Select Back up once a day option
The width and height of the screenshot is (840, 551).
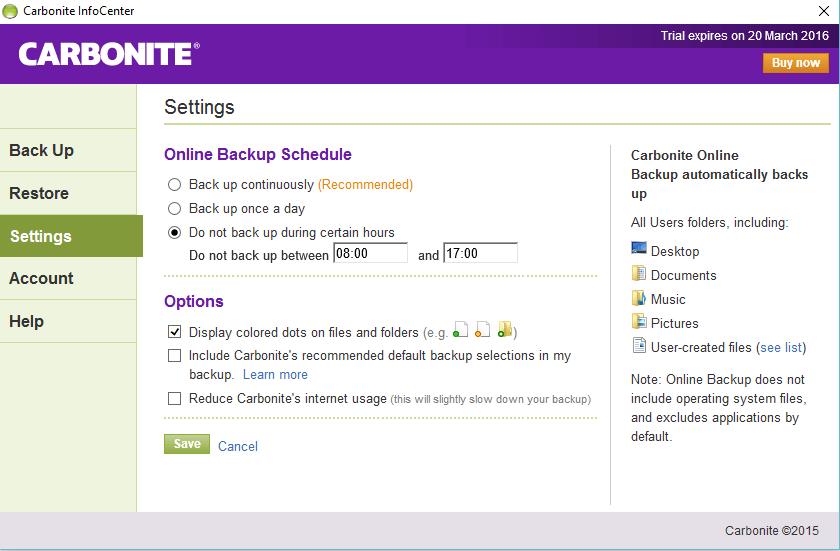pos(174,208)
